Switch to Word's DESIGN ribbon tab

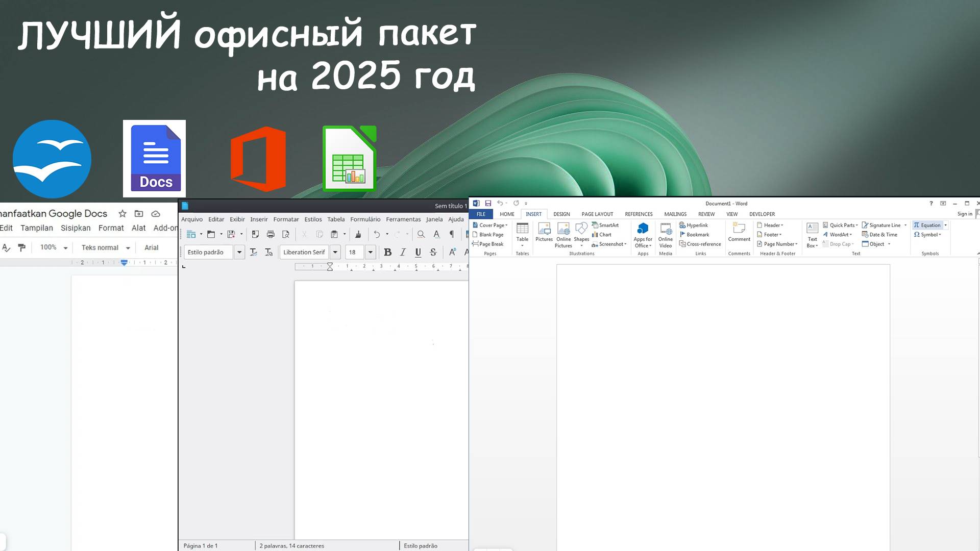click(561, 214)
